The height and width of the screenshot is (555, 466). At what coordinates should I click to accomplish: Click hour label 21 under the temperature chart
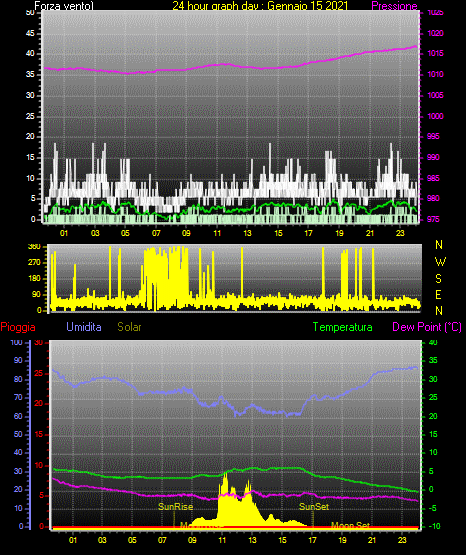click(x=372, y=540)
